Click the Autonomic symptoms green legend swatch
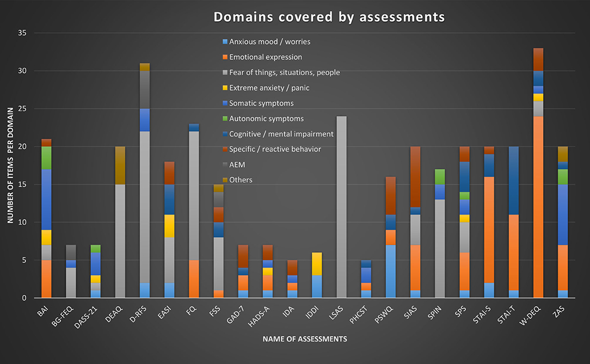The height and width of the screenshot is (364, 590). (x=225, y=119)
